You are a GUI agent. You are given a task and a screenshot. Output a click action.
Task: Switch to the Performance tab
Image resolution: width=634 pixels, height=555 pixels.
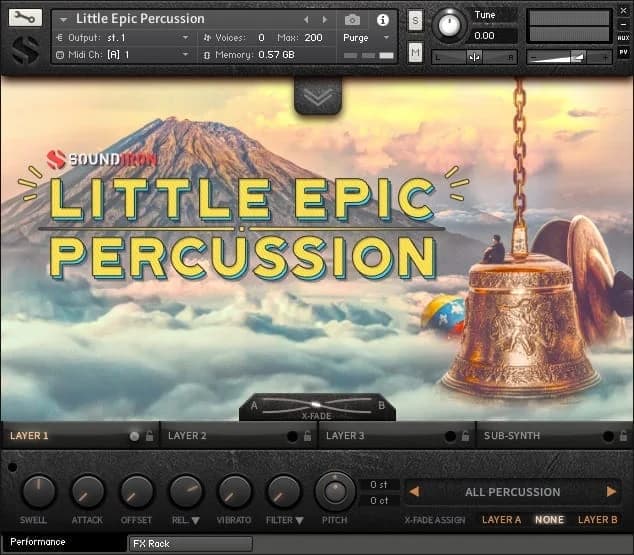(x=64, y=542)
